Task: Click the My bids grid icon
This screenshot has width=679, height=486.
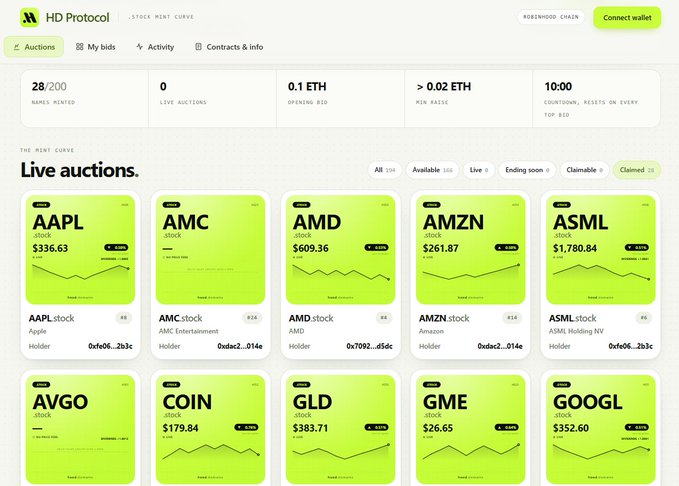Action: tap(79, 46)
